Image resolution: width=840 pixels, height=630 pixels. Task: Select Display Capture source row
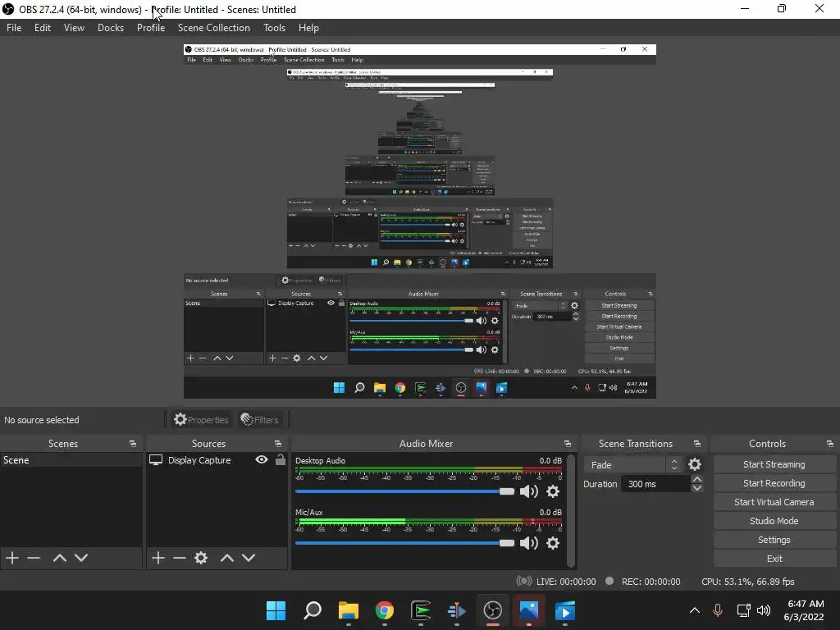pyautogui.click(x=217, y=460)
